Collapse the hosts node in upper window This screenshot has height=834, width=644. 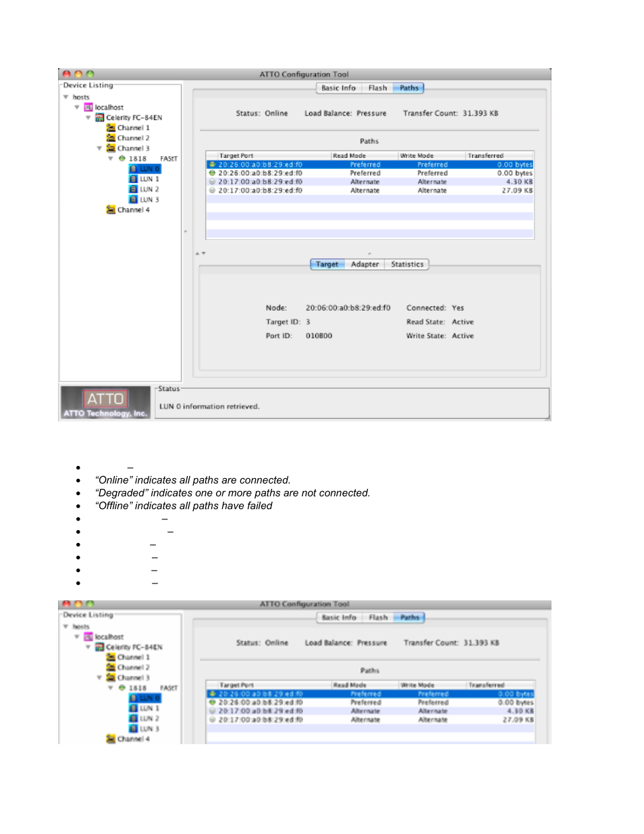click(66, 97)
